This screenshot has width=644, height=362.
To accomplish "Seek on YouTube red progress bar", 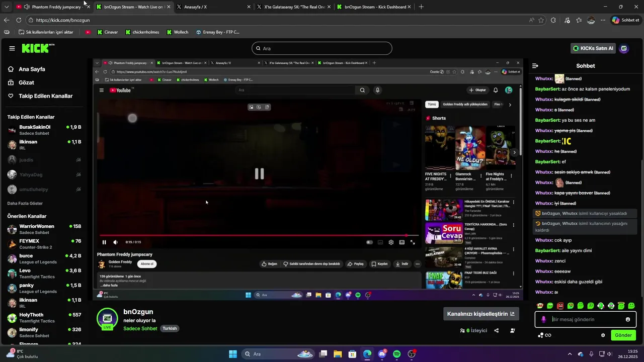I will (259, 235).
